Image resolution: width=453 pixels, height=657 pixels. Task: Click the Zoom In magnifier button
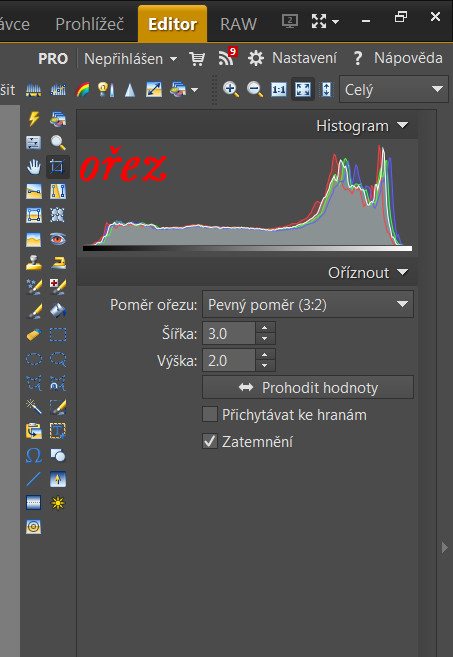230,89
